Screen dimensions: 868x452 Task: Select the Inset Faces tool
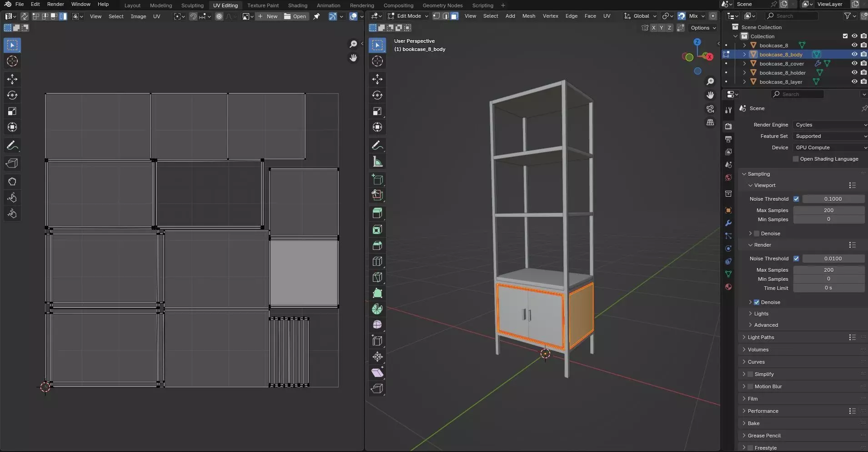coord(377,229)
